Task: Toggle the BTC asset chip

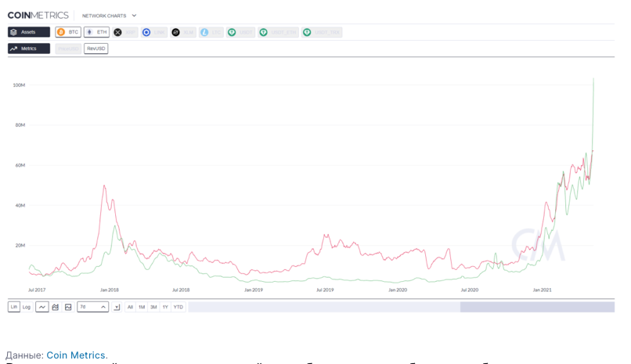Action: (68, 32)
